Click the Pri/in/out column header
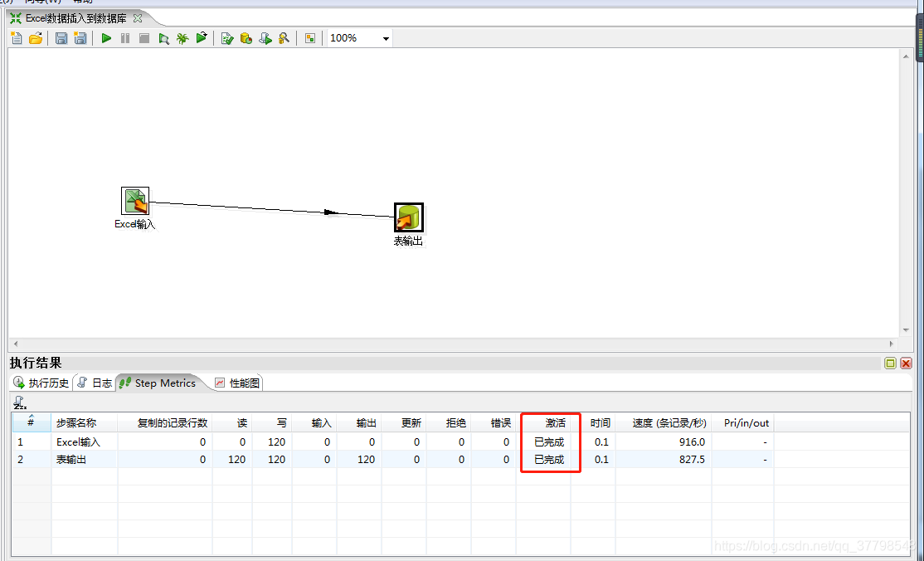 (742, 423)
